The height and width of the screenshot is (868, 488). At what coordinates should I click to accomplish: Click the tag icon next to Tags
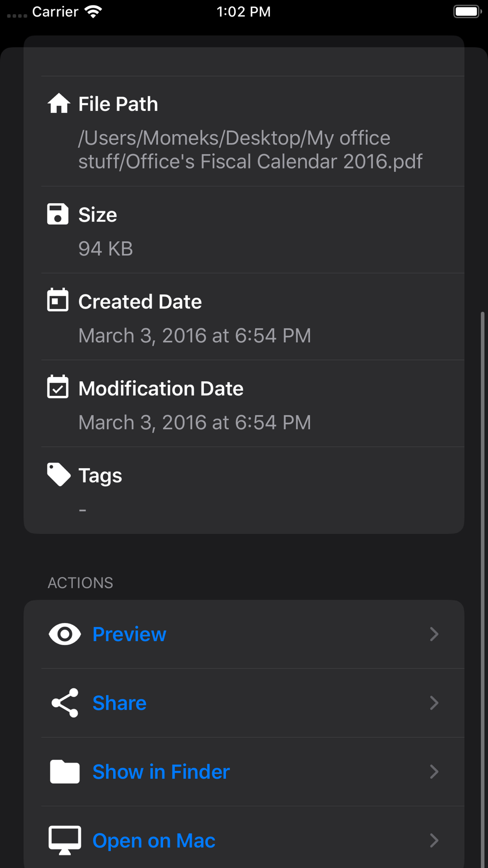[x=59, y=474]
